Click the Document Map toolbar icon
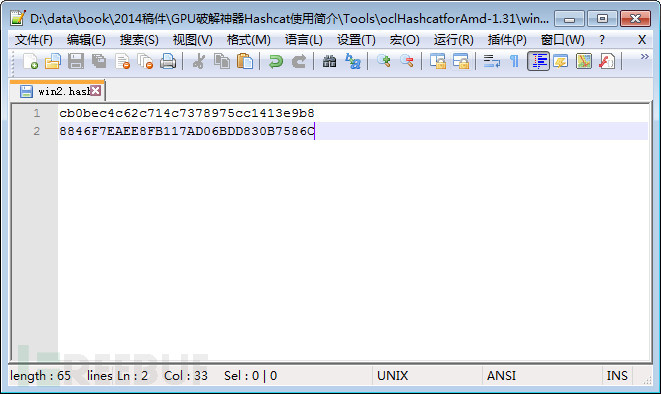Image resolution: width=661 pixels, height=394 pixels. pos(584,62)
